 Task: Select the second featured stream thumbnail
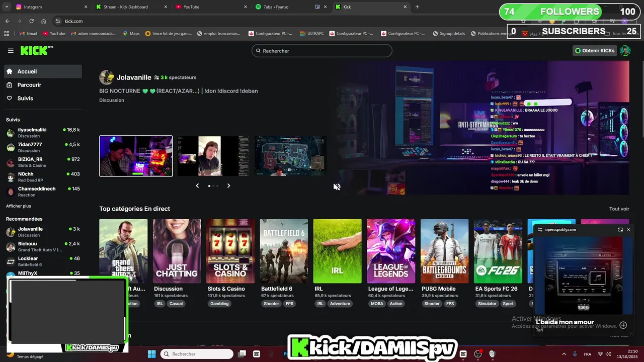click(213, 156)
